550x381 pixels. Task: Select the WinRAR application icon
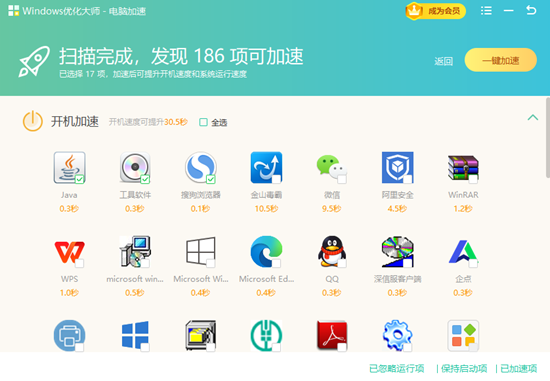[463, 168]
